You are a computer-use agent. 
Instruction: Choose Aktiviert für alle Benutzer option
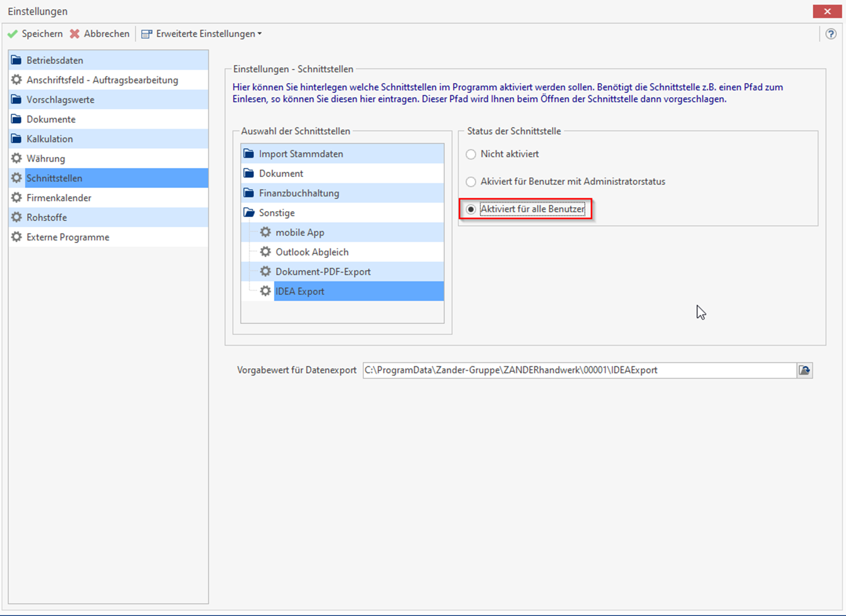(471, 209)
